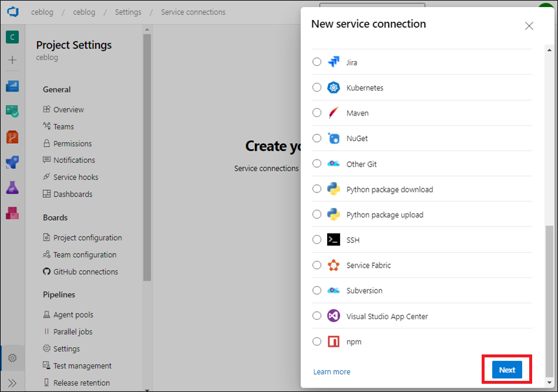Screen dimensions: 558x392
Task: Click the Next button
Action: click(x=507, y=370)
